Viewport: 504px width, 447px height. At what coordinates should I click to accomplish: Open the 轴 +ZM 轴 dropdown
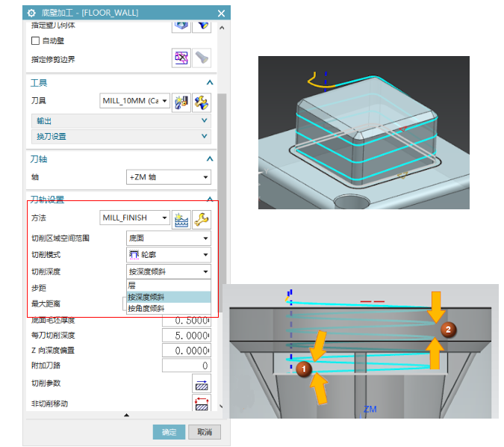168,177
